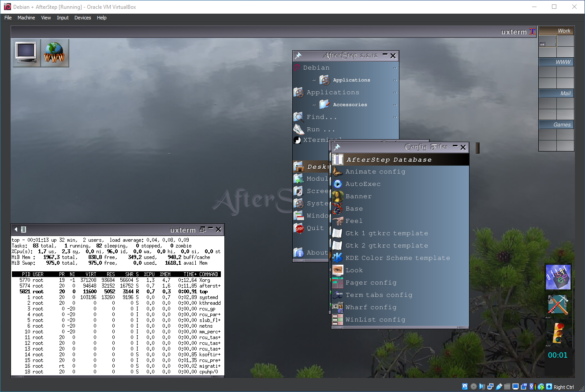This screenshot has height=392, width=585.
Task: Choose Run ... in the AfterStep menu
Action: click(320, 129)
